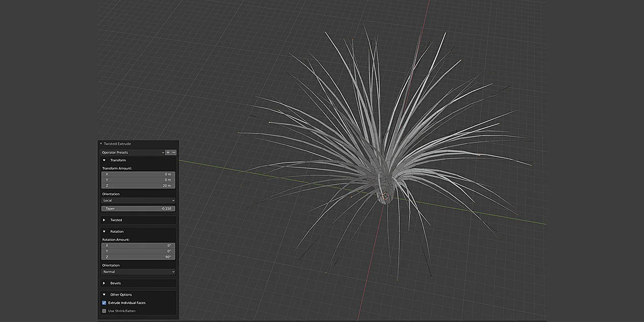This screenshot has height=322, width=644.
Task: Open the Operator Presets dropdown
Action: click(x=131, y=152)
